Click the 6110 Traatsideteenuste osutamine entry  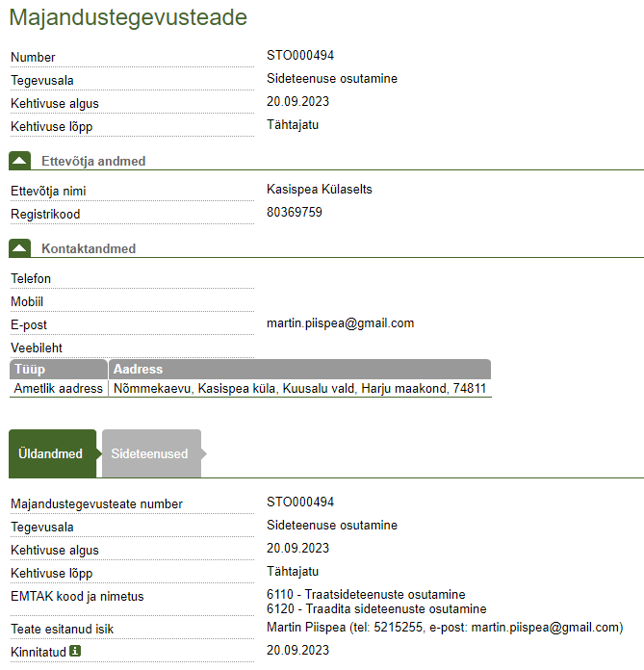[366, 594]
